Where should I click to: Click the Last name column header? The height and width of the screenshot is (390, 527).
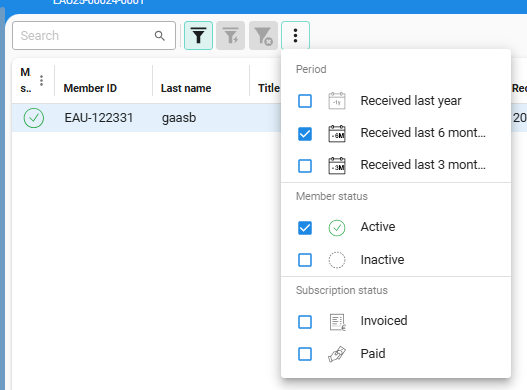pos(186,88)
